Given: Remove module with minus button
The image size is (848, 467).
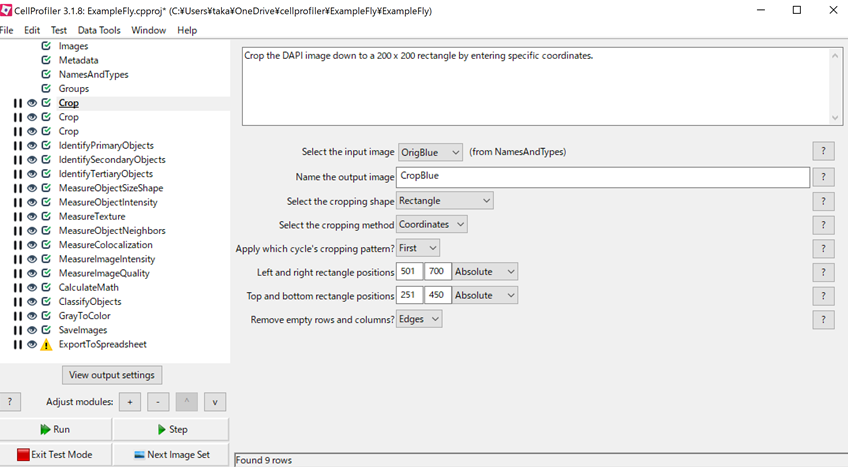Looking at the screenshot, I should click(158, 402).
